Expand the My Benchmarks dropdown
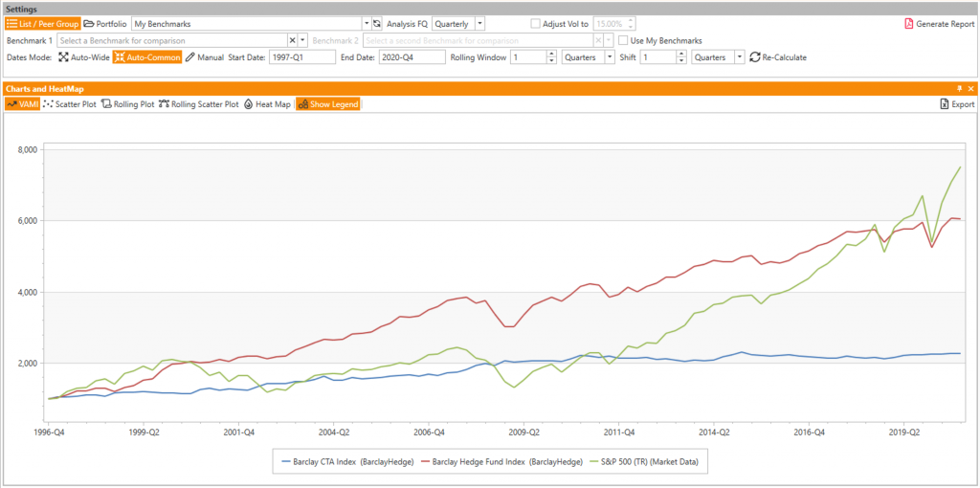 [367, 23]
